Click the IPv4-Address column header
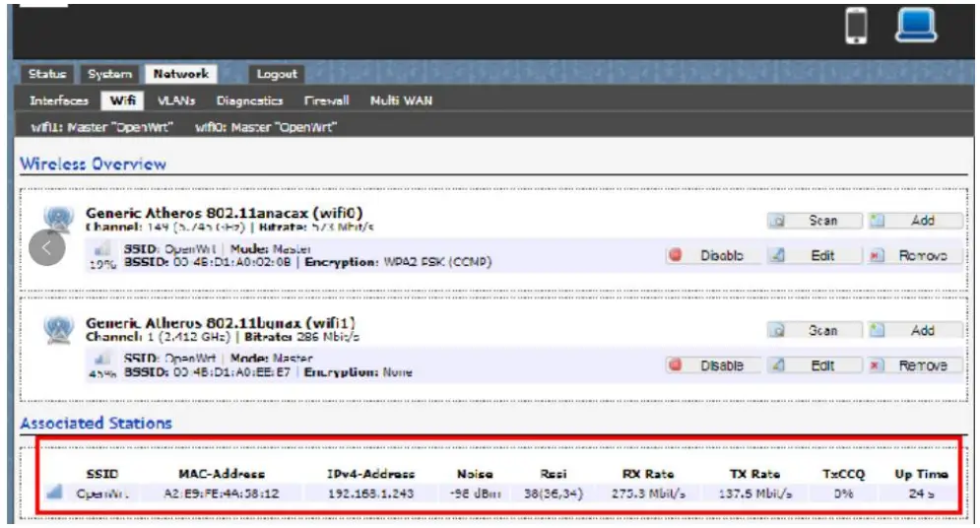980x528 pixels. pyautogui.click(x=370, y=474)
